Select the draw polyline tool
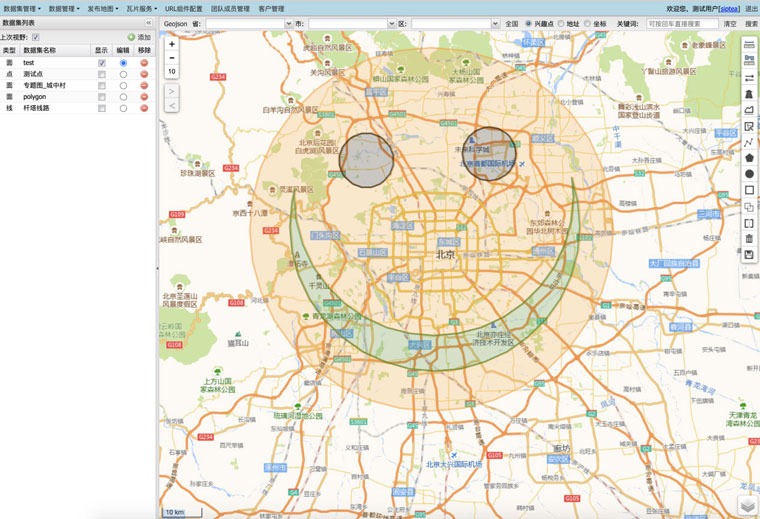760x519 pixels. coord(749,142)
